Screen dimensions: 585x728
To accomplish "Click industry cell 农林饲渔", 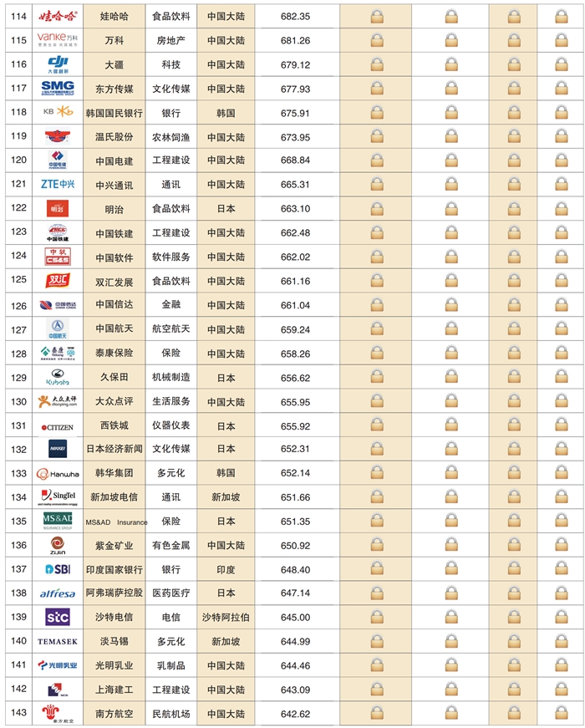I will 171,137.
